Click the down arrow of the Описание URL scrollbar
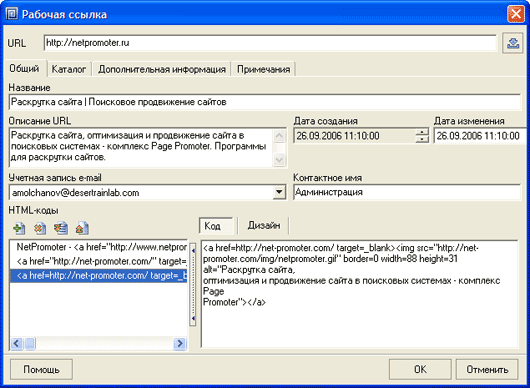The height and width of the screenshot is (388, 530). 279,160
